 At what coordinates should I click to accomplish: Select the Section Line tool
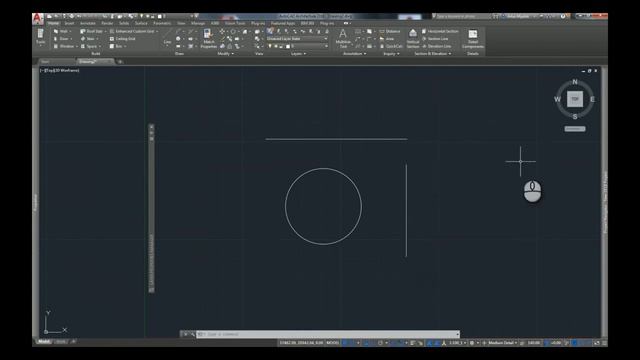tap(435, 39)
